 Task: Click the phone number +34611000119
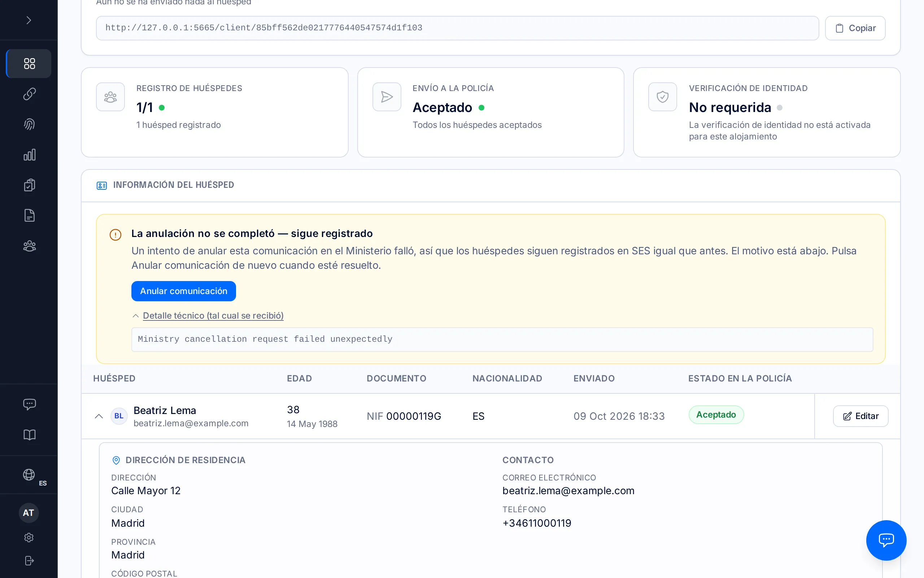pos(537,523)
